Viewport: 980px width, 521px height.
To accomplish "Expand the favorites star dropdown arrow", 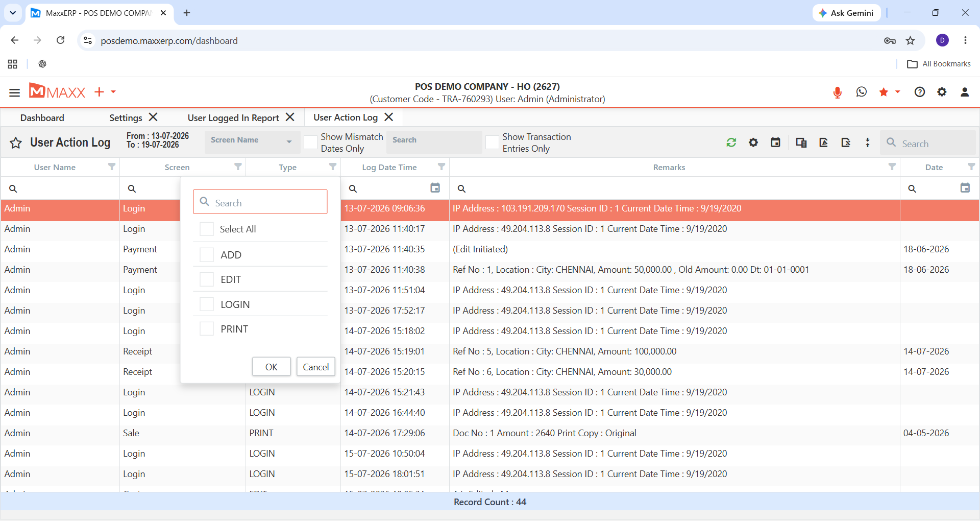I will [x=897, y=92].
